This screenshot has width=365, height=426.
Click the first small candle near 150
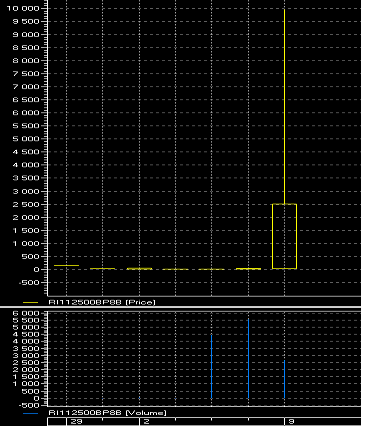pyautogui.click(x=66, y=266)
